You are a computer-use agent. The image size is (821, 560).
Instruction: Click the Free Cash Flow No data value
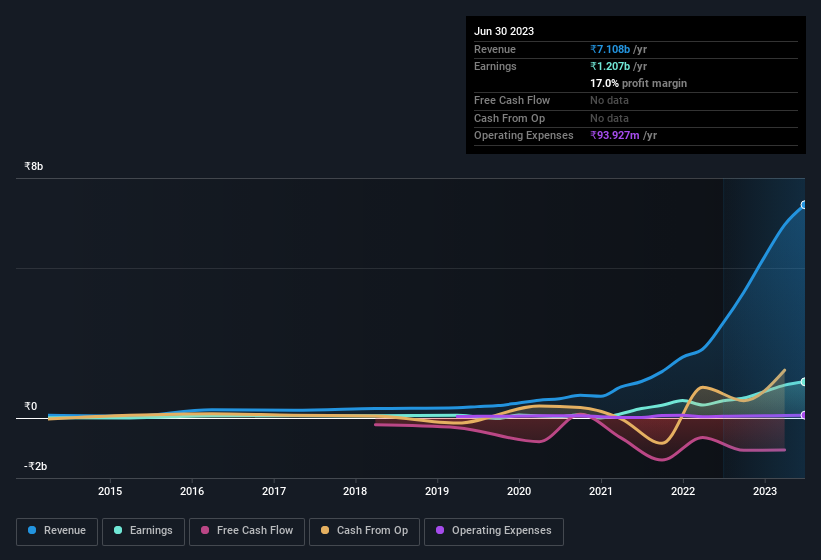click(x=609, y=100)
